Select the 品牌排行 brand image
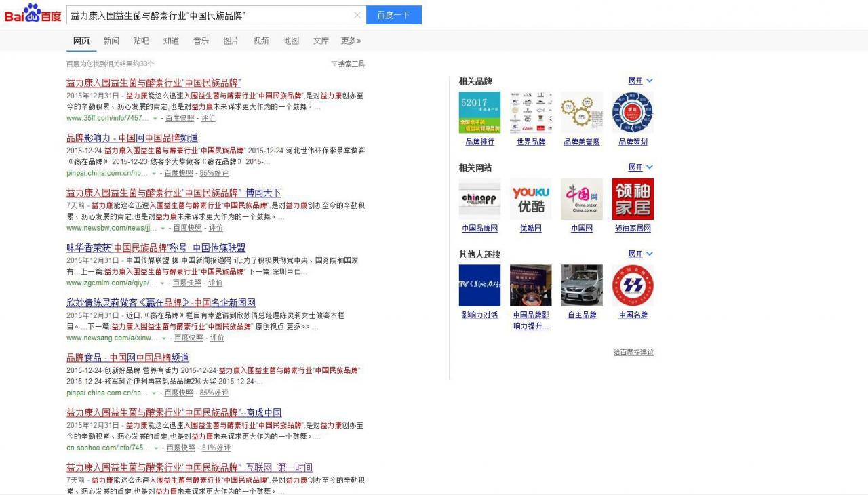The width and height of the screenshot is (868, 495). click(479, 113)
